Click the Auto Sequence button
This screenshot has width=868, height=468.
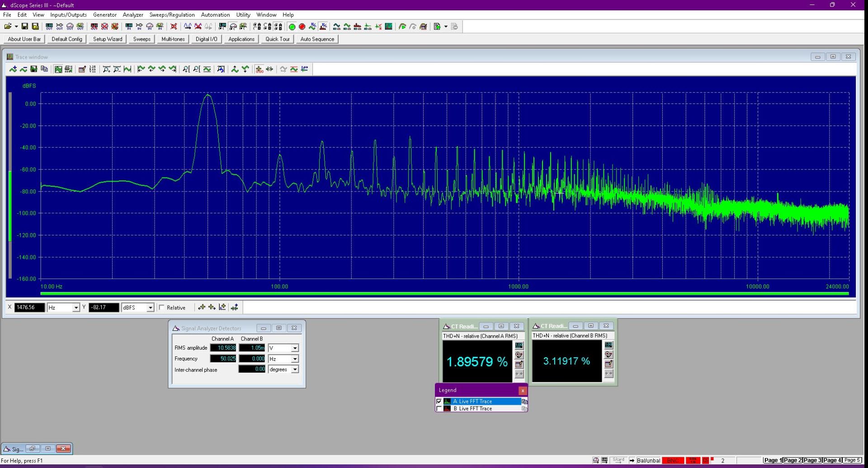317,39
